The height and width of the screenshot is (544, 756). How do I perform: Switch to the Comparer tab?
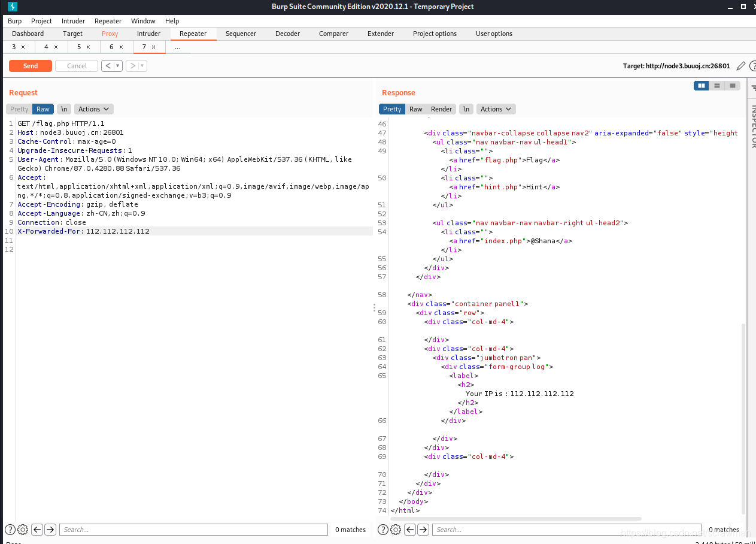(x=333, y=34)
